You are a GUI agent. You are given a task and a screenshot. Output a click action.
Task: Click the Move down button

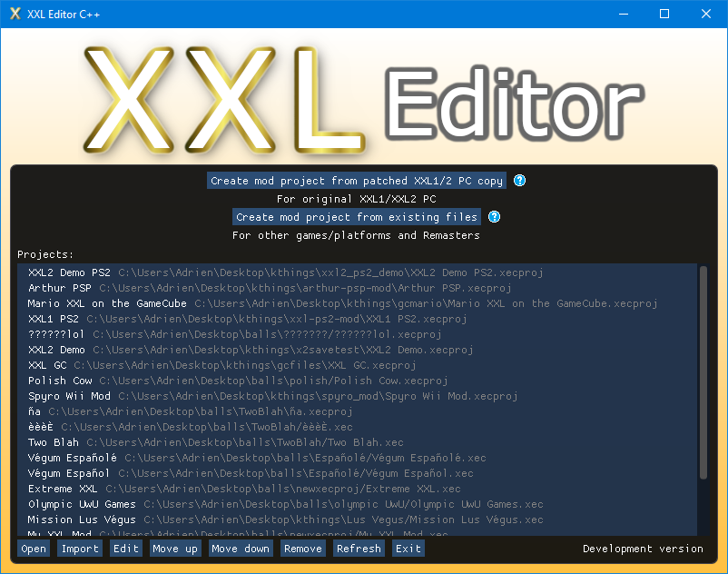[241, 549]
